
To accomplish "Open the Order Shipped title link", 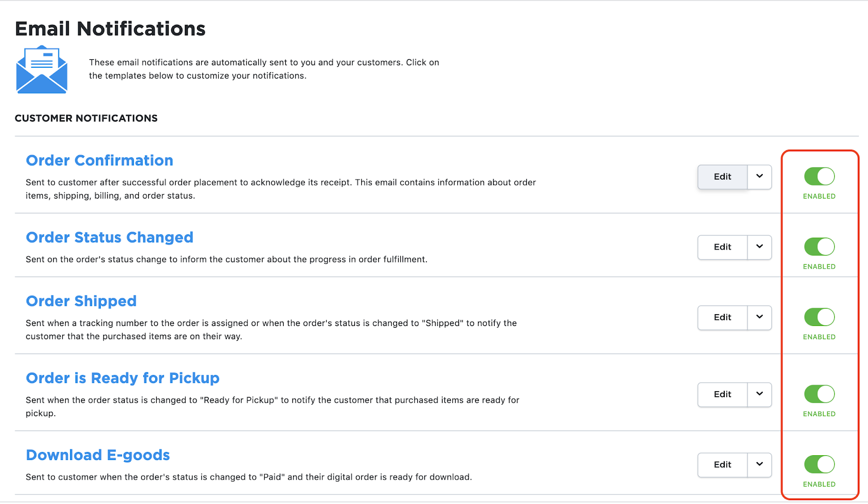I will coord(81,301).
